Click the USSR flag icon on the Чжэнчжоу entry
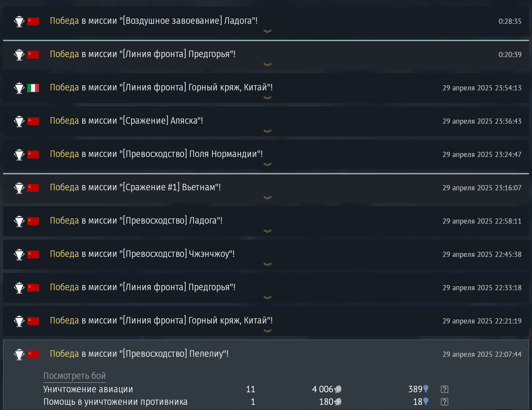The height and width of the screenshot is (410, 532). click(33, 254)
